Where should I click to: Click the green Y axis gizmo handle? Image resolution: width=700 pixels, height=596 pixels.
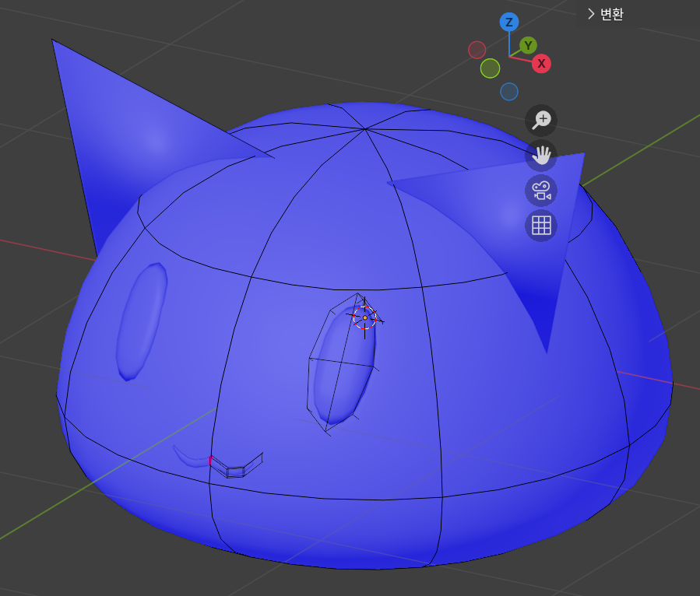point(528,45)
